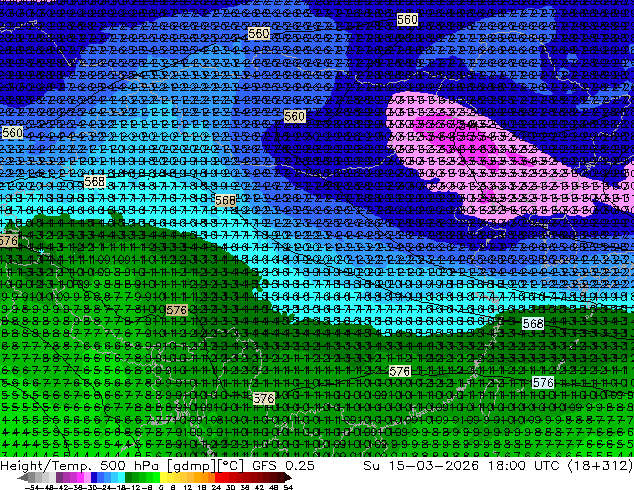Click the 'GFS 0.25' model label
Image resolution: width=634 pixels, height=490 pixels.
click(283, 465)
